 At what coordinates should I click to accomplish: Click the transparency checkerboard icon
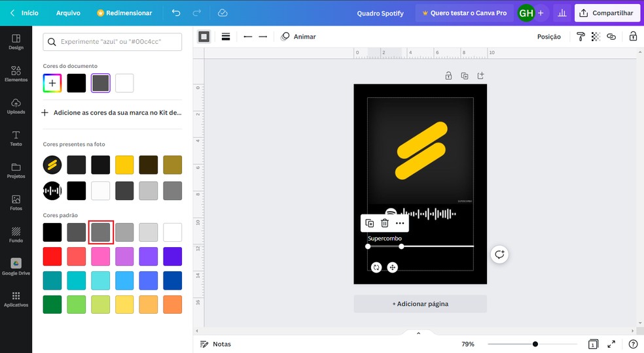click(596, 37)
